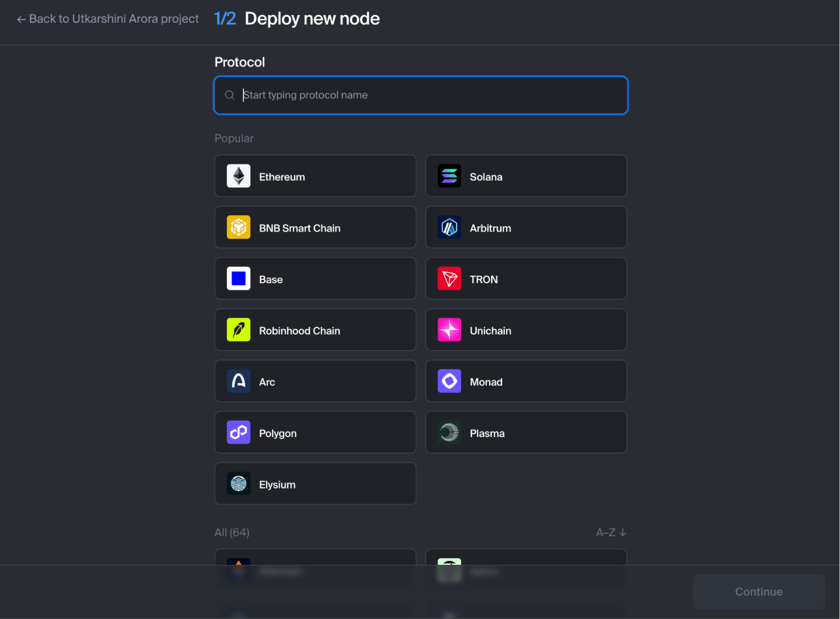This screenshot has height=619, width=840.
Task: Open the A–Z sort order control
Action: tap(611, 532)
